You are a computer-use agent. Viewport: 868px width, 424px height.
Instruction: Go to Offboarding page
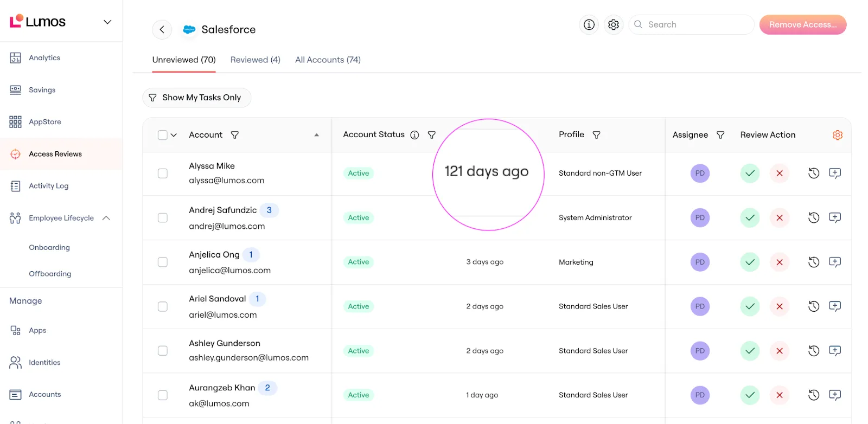click(50, 274)
